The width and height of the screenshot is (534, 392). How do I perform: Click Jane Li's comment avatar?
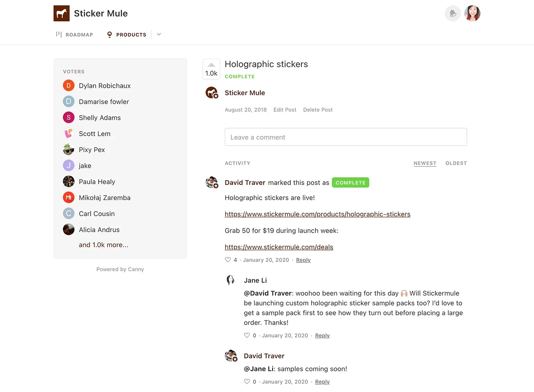click(230, 280)
